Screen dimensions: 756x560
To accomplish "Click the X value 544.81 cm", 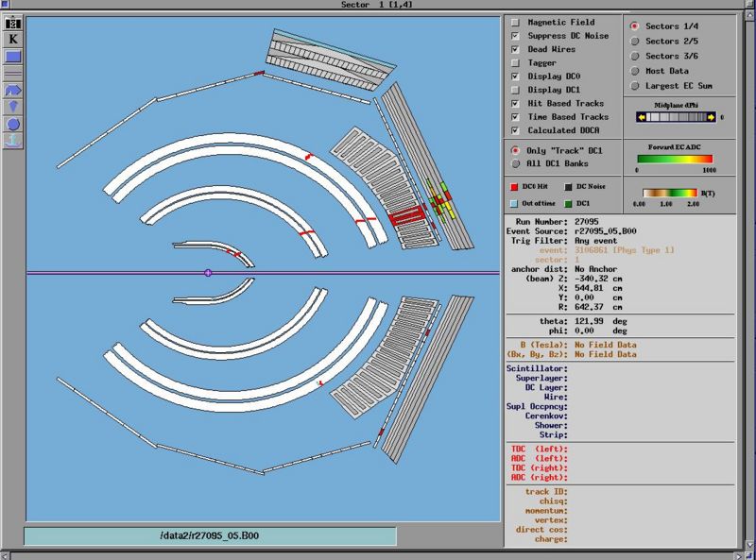I will point(598,288).
